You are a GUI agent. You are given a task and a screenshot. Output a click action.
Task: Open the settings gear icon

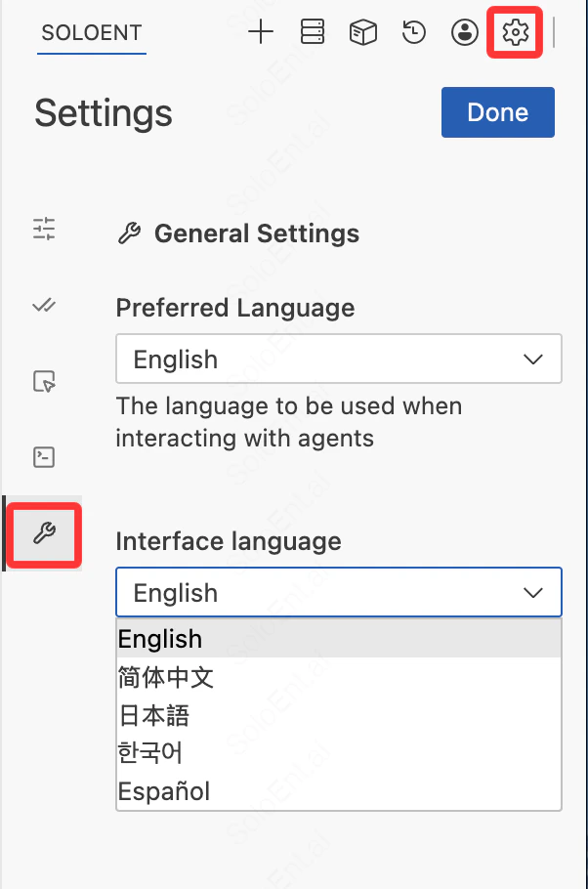(515, 32)
